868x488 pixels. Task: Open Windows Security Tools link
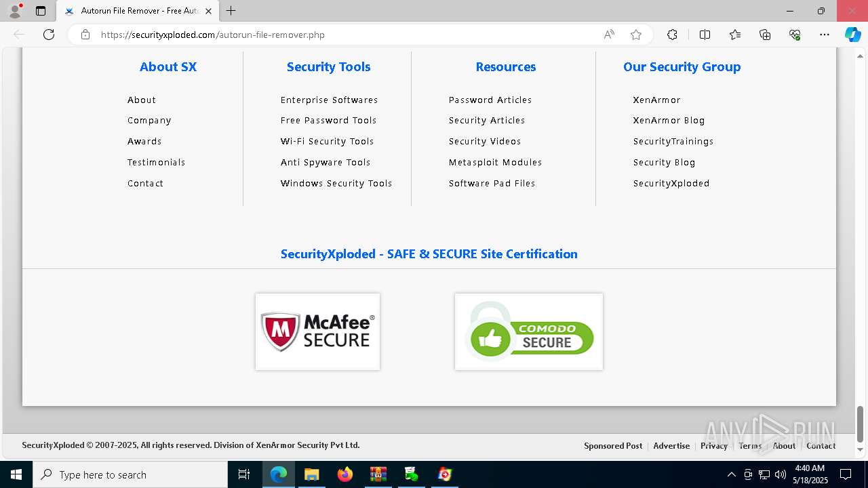[336, 184]
